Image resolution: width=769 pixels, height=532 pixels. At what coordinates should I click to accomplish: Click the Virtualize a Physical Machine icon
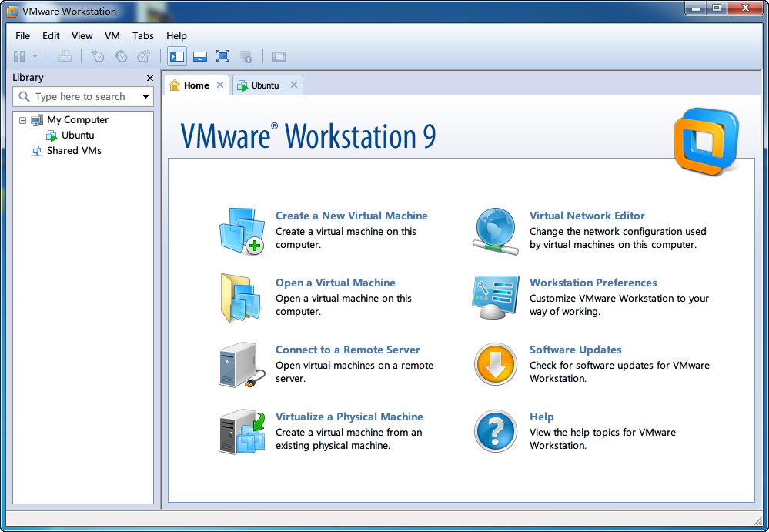pyautogui.click(x=242, y=432)
